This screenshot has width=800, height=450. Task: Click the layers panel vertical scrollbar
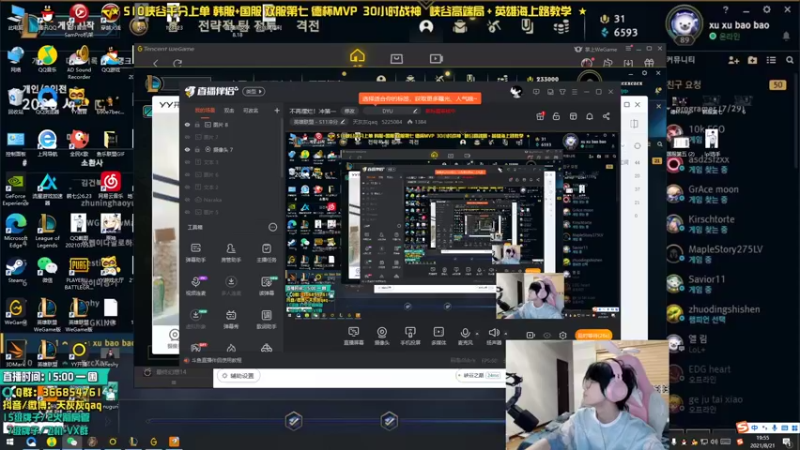[282, 148]
